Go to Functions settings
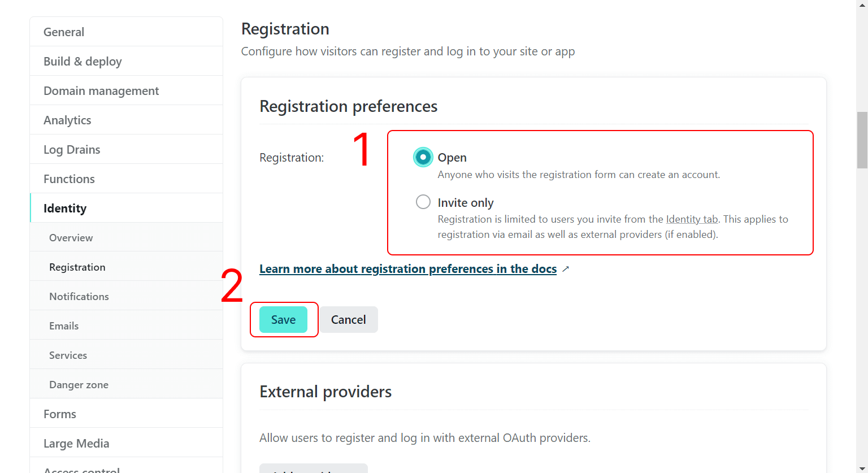The image size is (868, 473). pos(69,179)
